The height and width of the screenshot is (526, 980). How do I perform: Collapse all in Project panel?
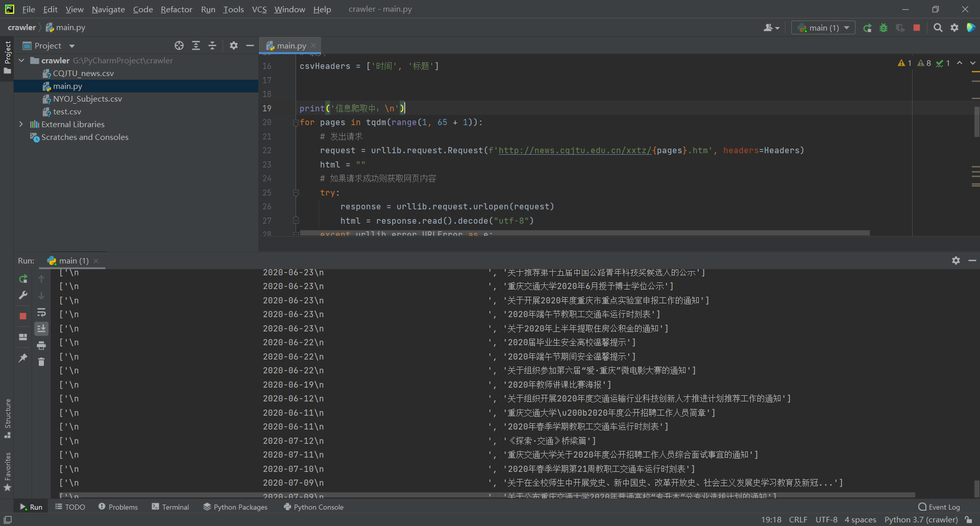click(x=212, y=46)
